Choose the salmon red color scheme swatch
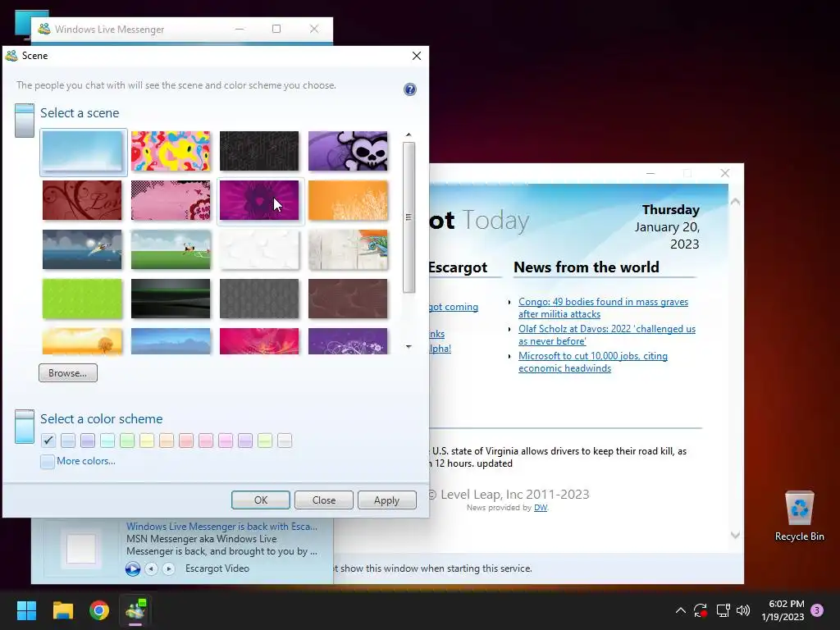Image resolution: width=840 pixels, height=630 pixels. click(x=186, y=441)
